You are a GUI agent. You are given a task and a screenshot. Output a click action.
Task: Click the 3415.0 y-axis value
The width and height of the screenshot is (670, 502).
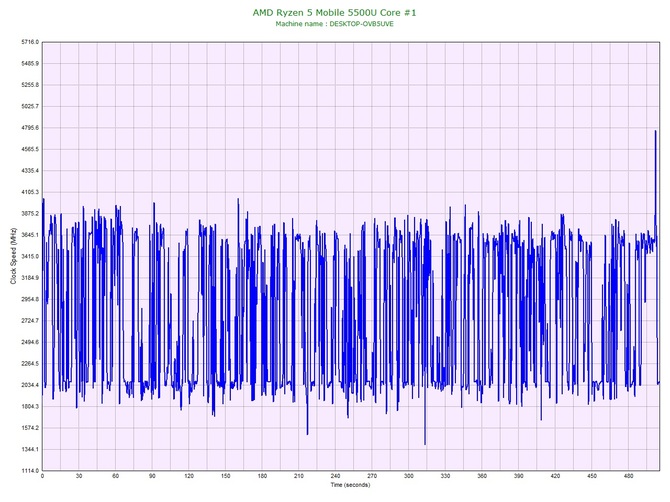30,256
